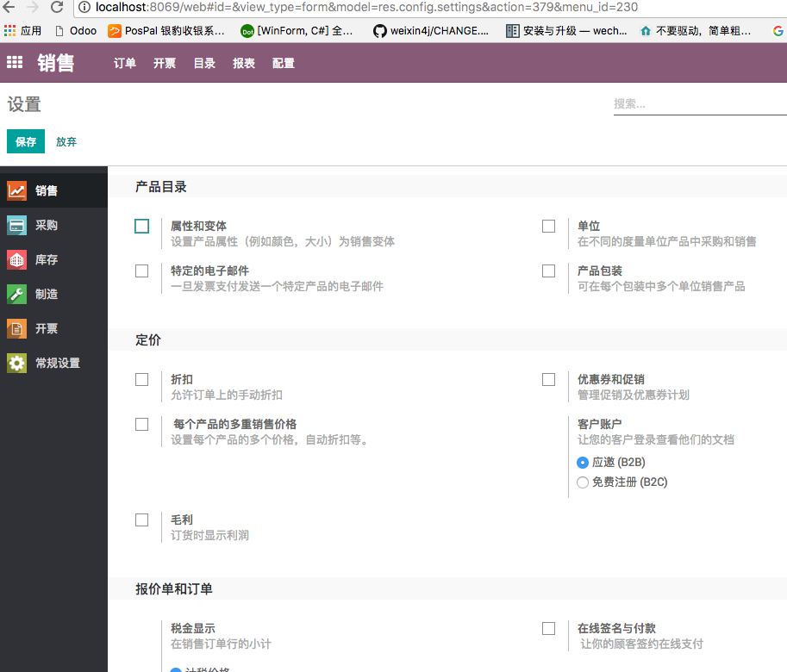Open the 配置 configuration menu
The height and width of the screenshot is (672, 787).
tap(284, 63)
